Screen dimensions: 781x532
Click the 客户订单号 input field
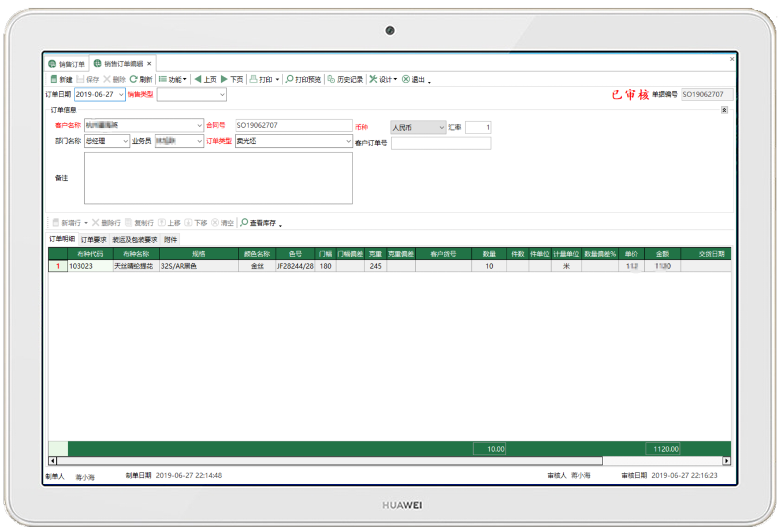[441, 143]
